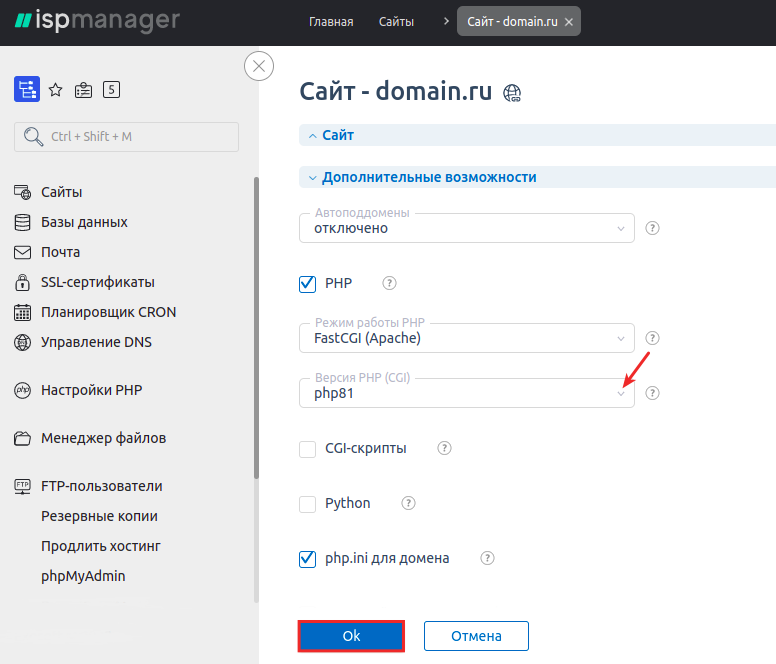Open Сайты in the sidebar menu

(x=61, y=192)
